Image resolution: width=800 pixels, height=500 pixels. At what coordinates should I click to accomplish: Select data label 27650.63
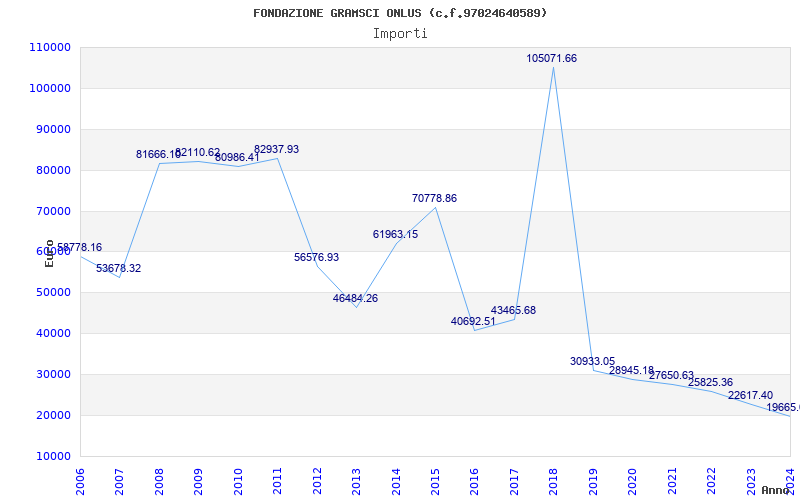pos(671,376)
